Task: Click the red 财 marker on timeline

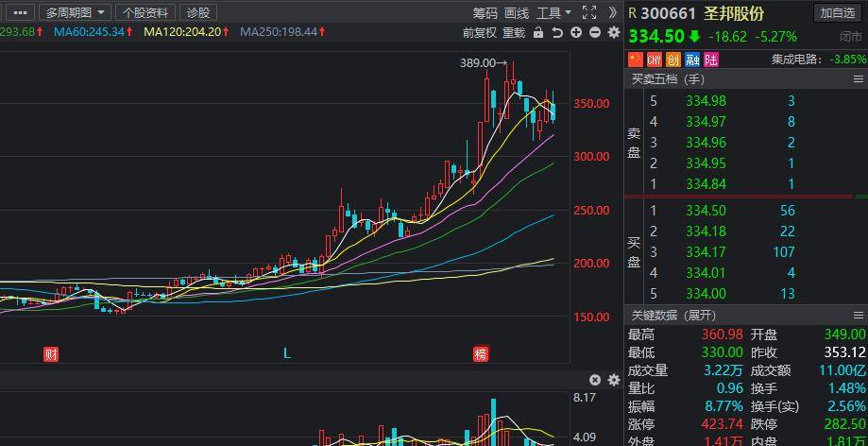Action: 51,354
